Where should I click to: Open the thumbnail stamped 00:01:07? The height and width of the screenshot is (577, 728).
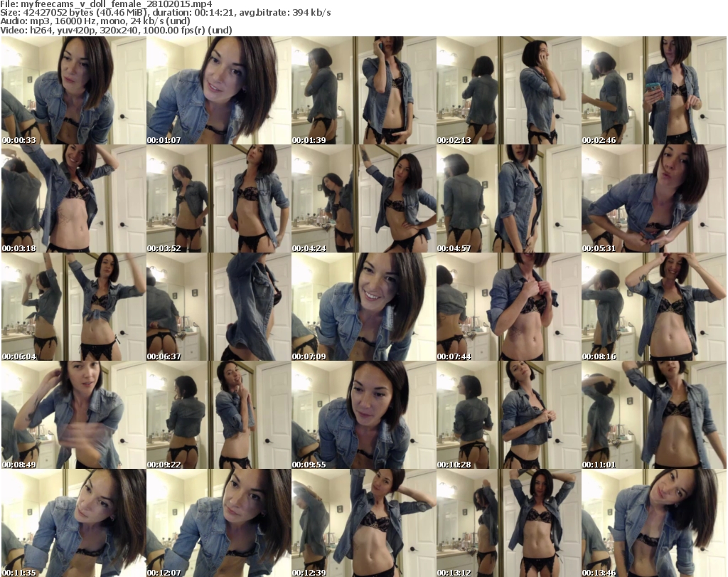(219, 90)
